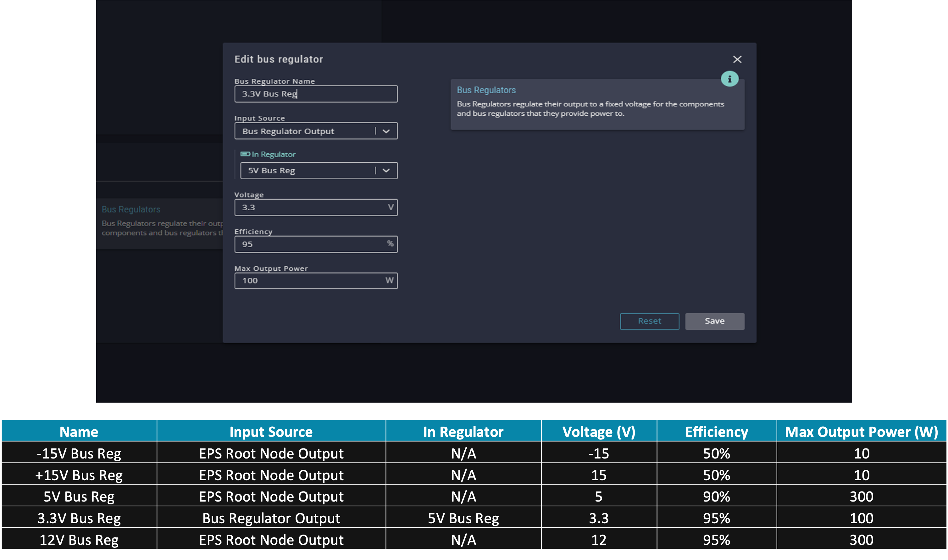
Task: Click the Bus Regulators heading in info panel
Action: [x=486, y=90]
